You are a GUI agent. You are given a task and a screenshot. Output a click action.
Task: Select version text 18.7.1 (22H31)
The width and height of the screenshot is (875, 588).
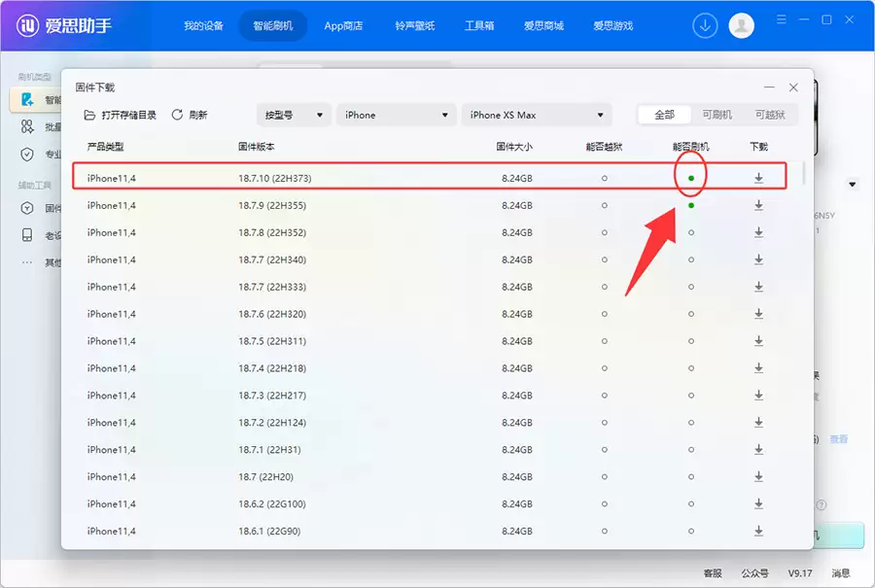point(269,450)
